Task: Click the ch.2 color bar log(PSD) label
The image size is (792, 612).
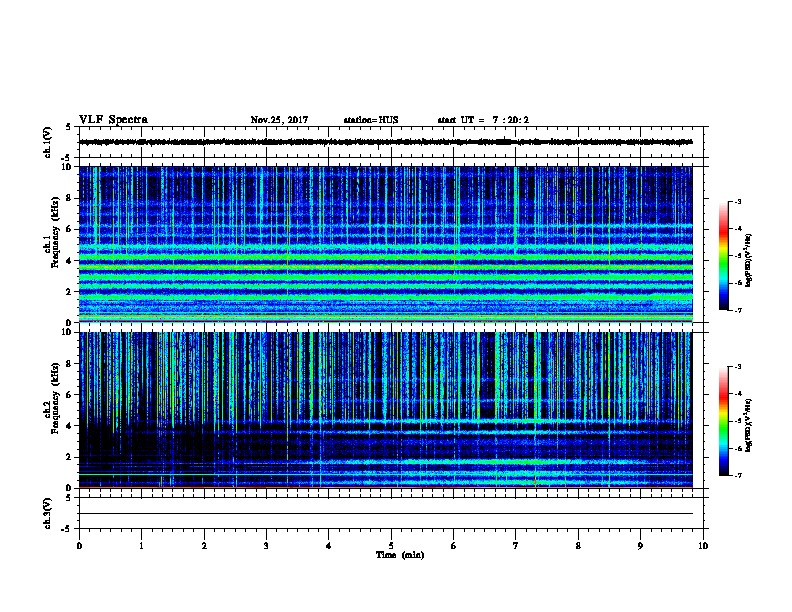Action: (749, 425)
